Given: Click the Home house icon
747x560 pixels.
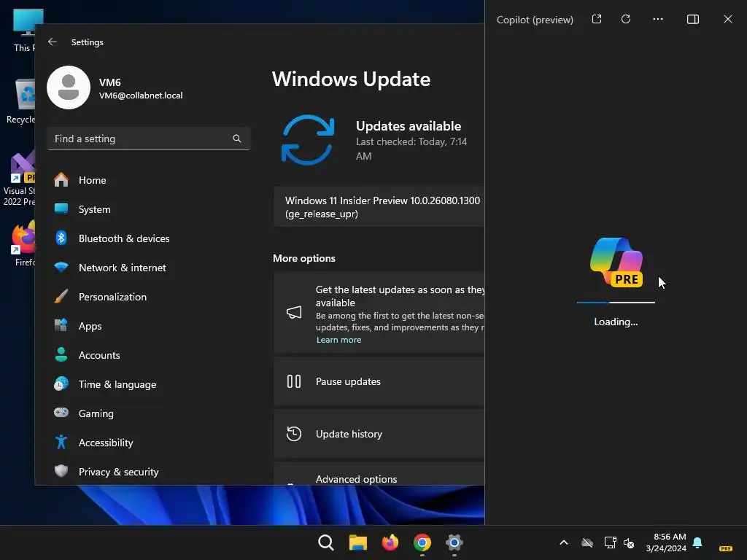Looking at the screenshot, I should pyautogui.click(x=61, y=179).
